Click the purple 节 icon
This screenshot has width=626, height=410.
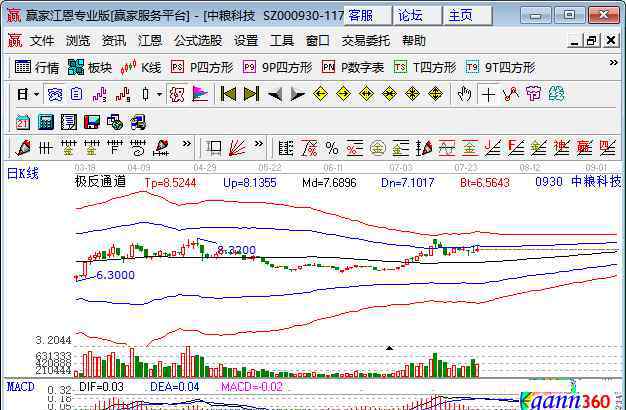[533, 95]
